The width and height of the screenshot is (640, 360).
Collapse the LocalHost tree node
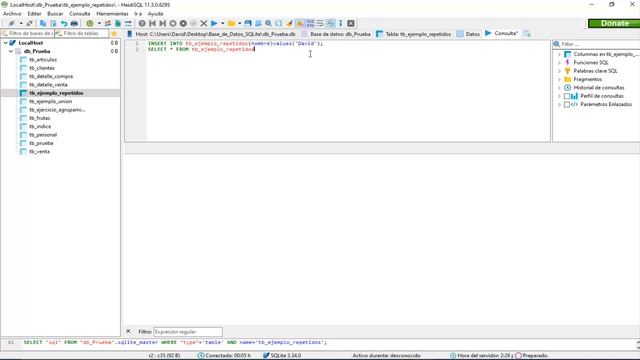click(5, 43)
